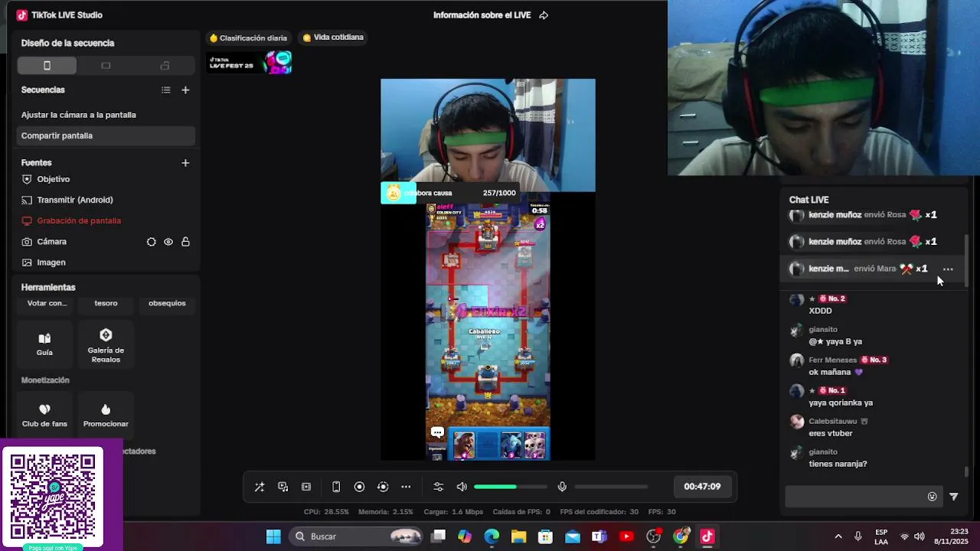980x551 pixels.
Task: Mute the speaker volume icon
Action: coord(462,487)
